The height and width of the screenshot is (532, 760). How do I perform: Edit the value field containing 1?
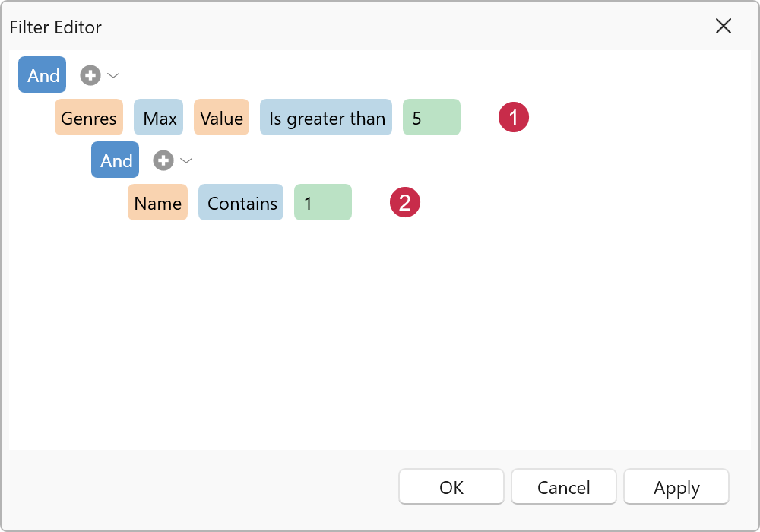coord(323,202)
